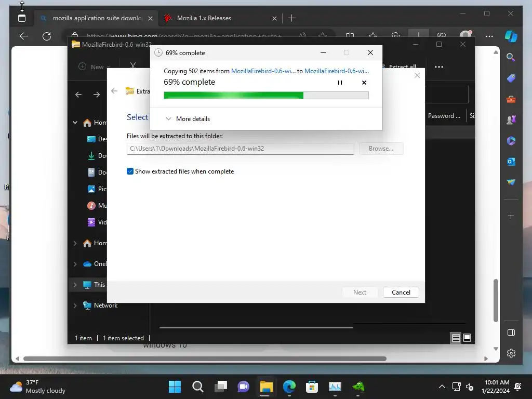The width and height of the screenshot is (532, 399).
Task: Open taskbar Search
Action: coord(198,387)
